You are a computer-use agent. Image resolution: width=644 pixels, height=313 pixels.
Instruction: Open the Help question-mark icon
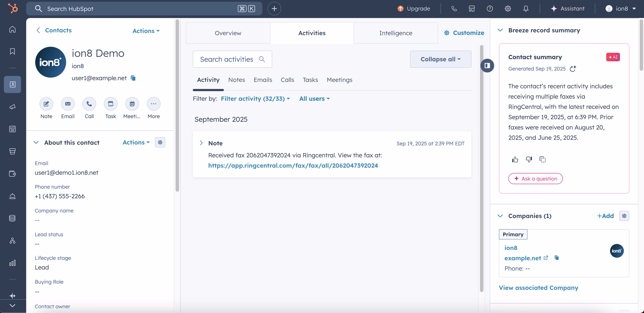pyautogui.click(x=490, y=8)
